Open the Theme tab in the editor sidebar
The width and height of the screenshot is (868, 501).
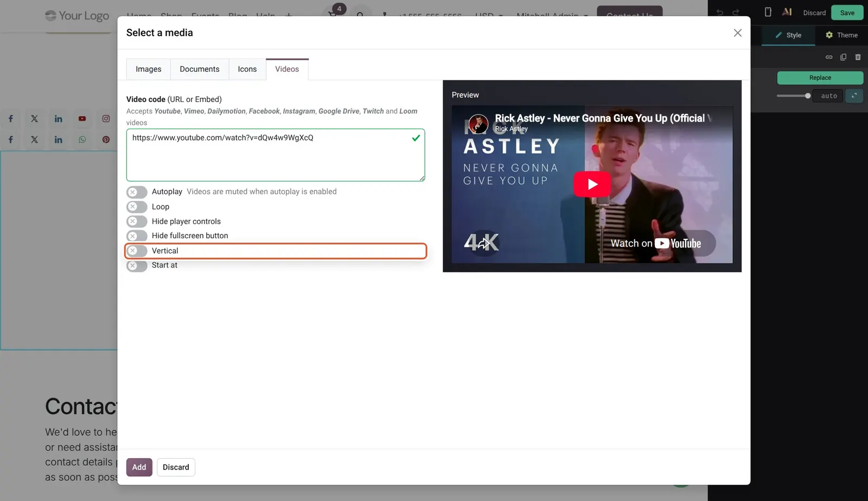[x=841, y=35]
